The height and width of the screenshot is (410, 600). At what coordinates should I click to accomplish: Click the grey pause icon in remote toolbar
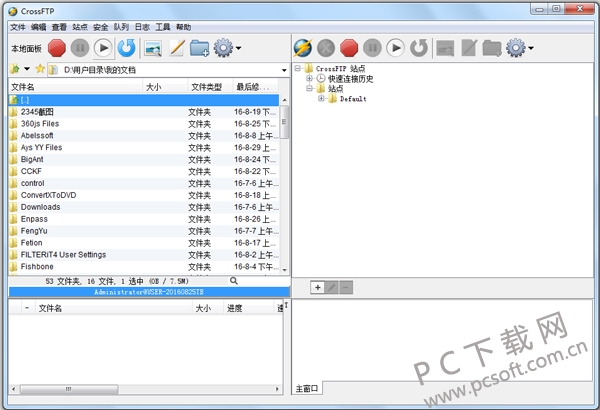pyautogui.click(x=372, y=48)
